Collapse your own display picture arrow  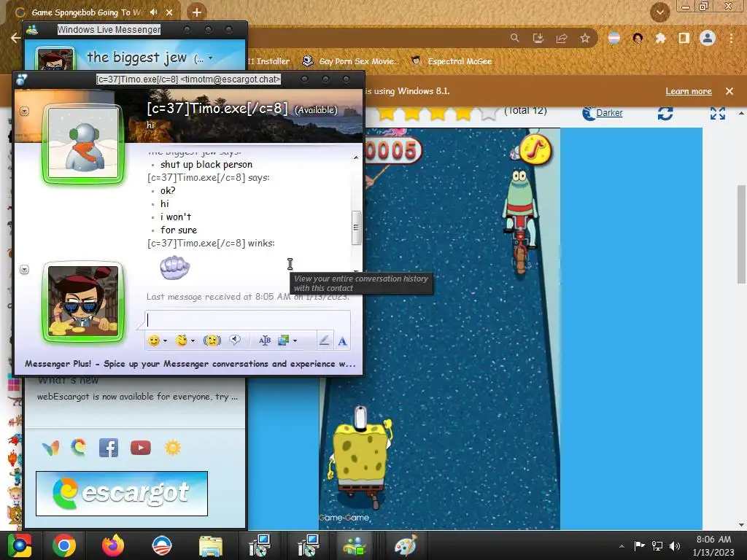point(25,270)
